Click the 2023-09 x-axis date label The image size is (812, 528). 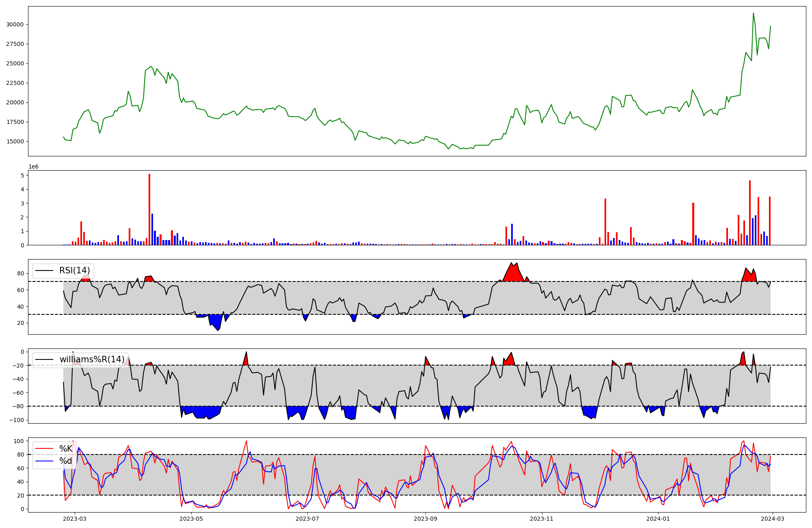coord(425,519)
